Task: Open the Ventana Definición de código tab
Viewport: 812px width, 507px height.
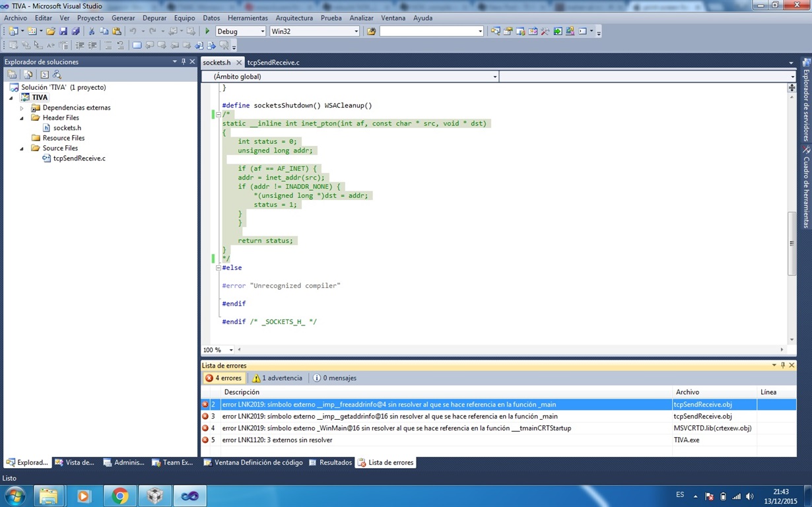Action: (x=253, y=463)
